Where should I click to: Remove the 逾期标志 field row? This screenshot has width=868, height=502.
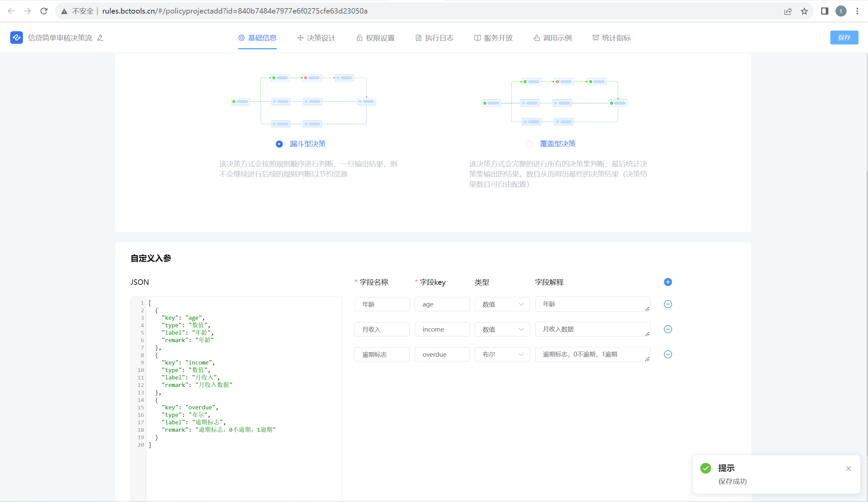(x=668, y=354)
